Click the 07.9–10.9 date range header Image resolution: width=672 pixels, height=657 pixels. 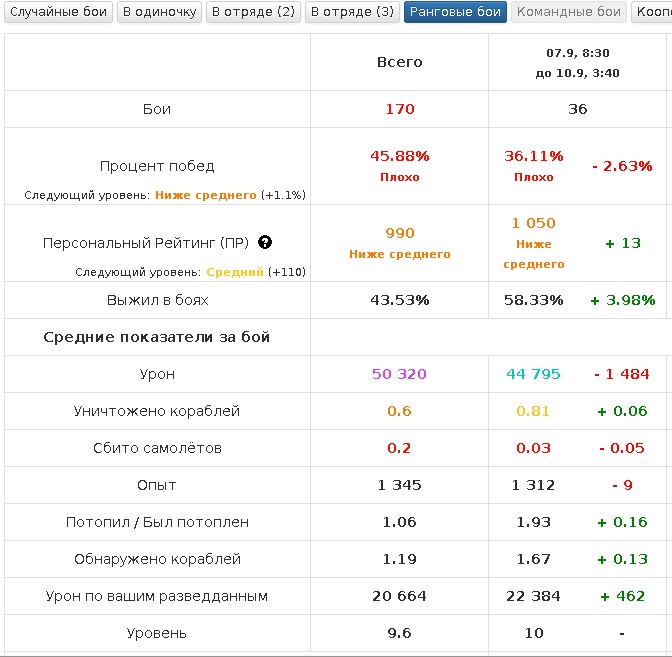pyautogui.click(x=577, y=62)
